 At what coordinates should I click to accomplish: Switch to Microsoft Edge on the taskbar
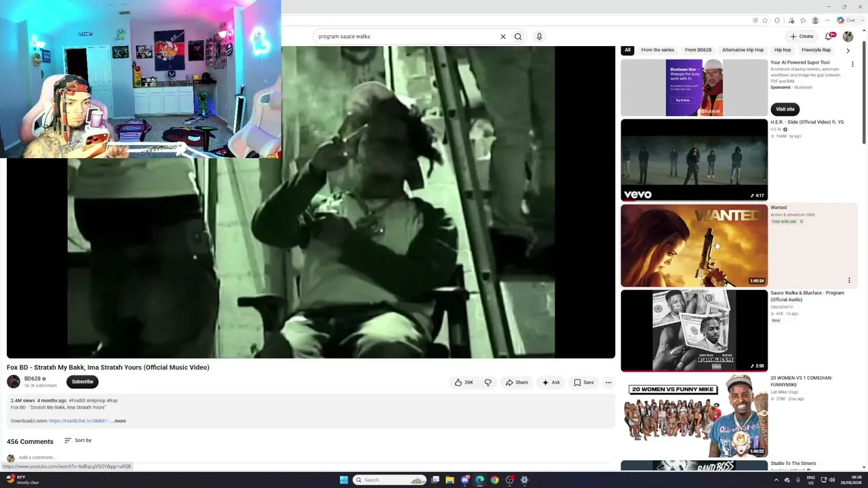pos(479,480)
